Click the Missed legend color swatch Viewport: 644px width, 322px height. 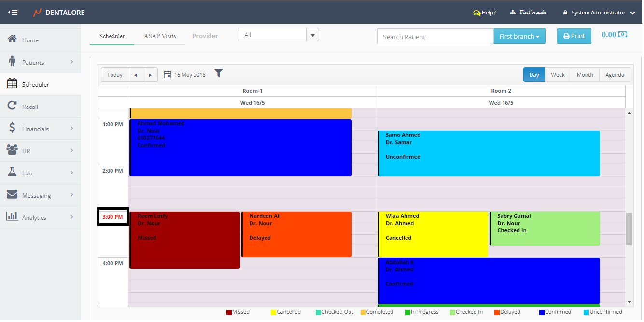[229, 312]
